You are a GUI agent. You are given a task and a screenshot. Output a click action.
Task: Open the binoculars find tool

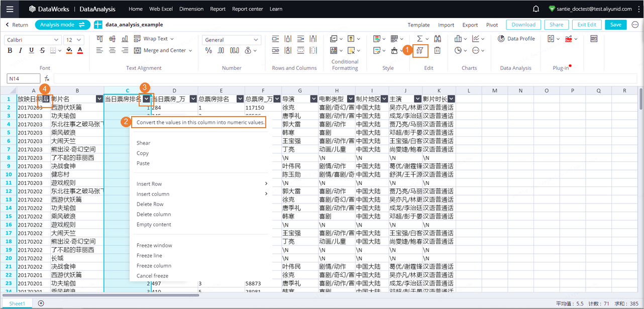[437, 39]
